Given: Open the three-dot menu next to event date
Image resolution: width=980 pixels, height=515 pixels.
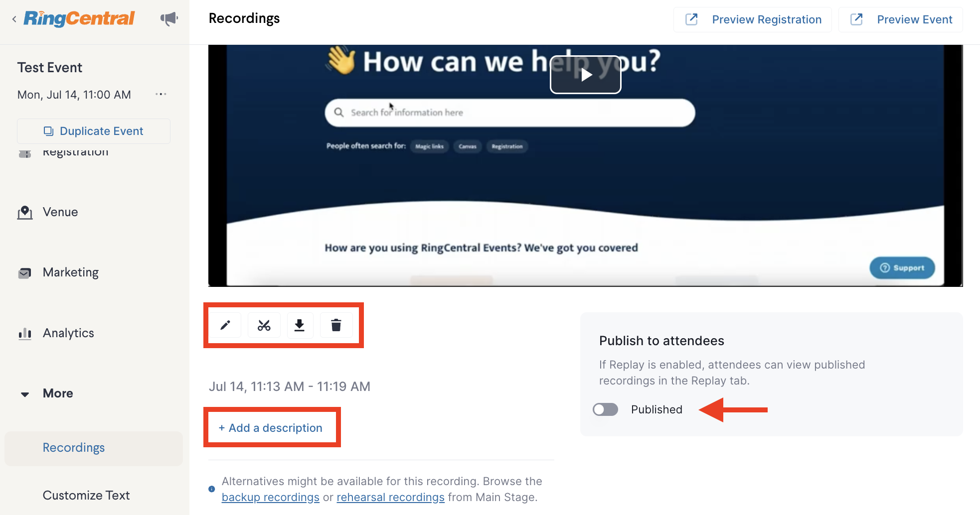Looking at the screenshot, I should pos(161,94).
